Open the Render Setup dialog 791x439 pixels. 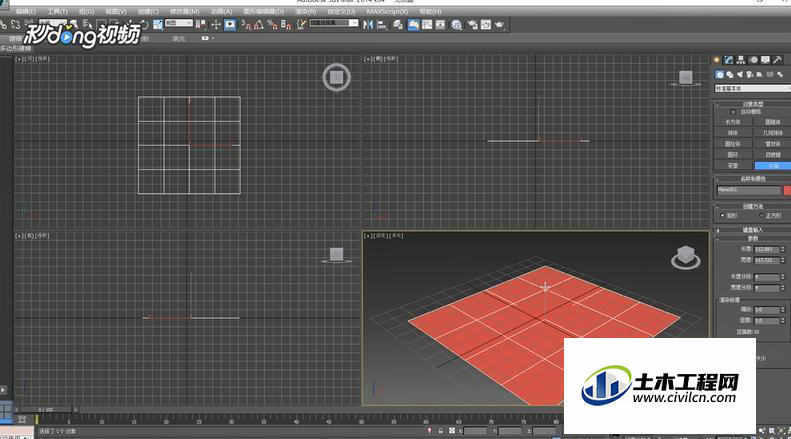[x=472, y=24]
